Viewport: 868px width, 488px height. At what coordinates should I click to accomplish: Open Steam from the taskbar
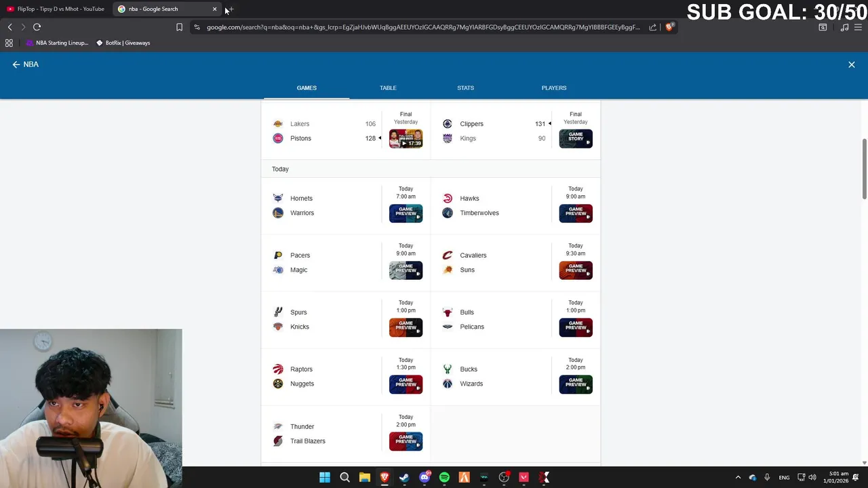(x=404, y=478)
